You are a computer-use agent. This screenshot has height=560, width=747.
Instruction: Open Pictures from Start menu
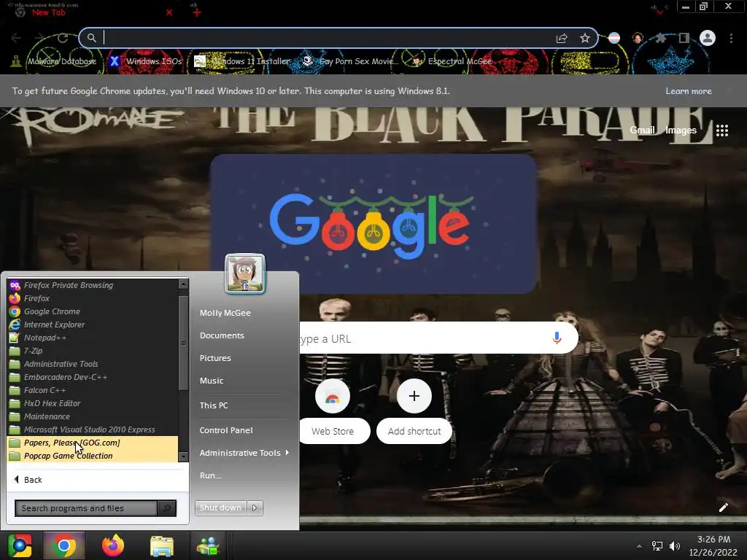[x=215, y=358]
